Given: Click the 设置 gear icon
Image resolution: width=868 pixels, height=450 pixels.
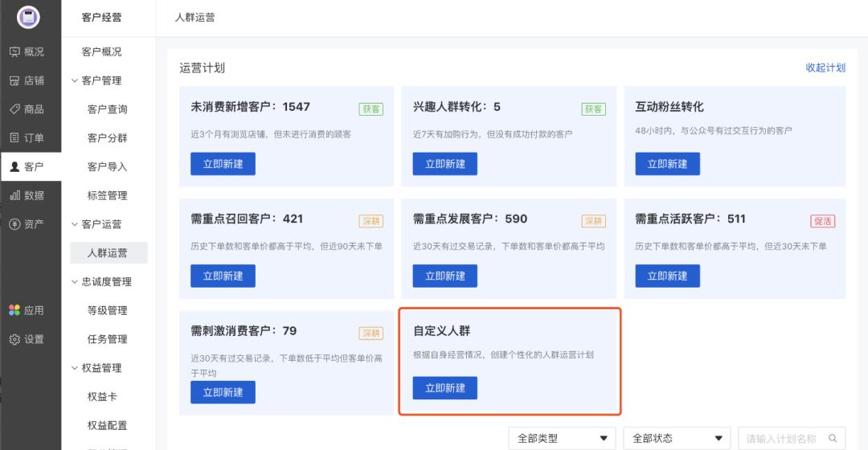Looking at the screenshot, I should click(14, 339).
